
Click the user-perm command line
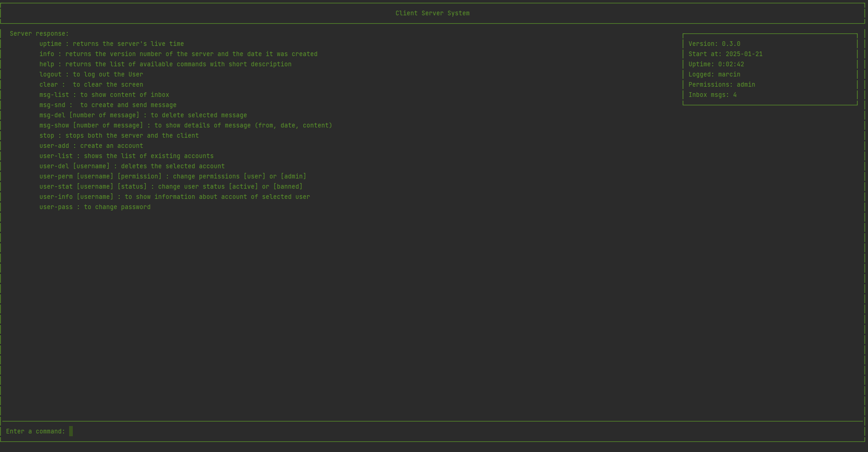172,177
